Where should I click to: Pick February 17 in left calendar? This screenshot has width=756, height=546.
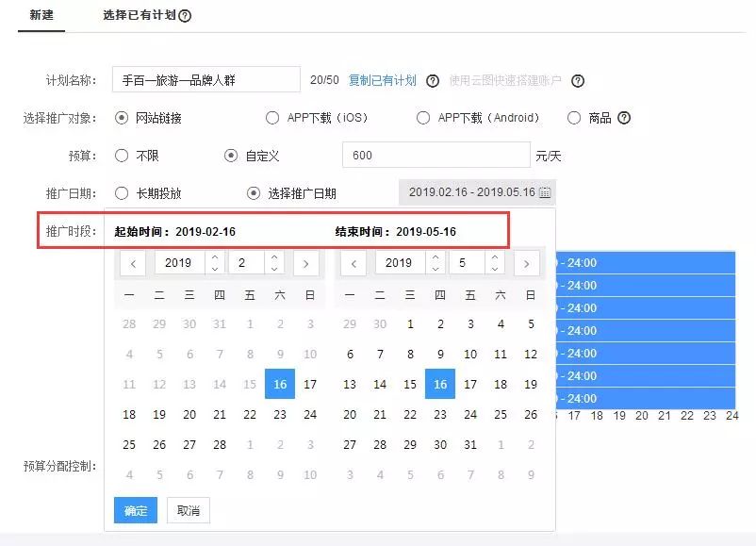310,385
